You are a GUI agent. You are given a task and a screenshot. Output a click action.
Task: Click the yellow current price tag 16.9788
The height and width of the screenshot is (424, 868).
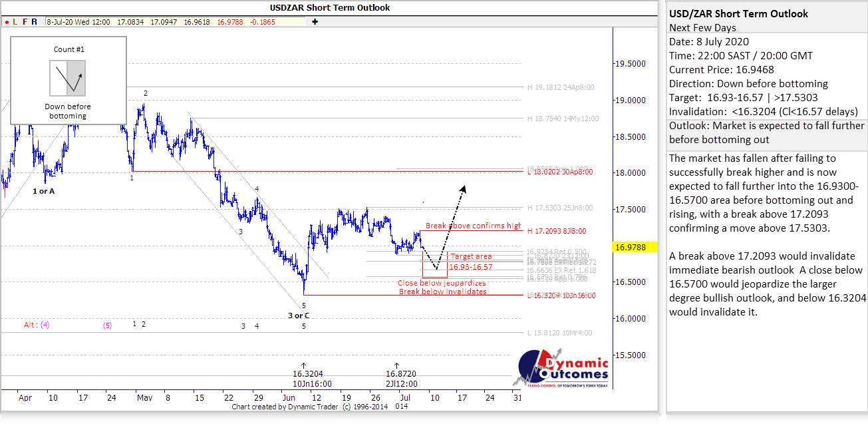coord(635,247)
